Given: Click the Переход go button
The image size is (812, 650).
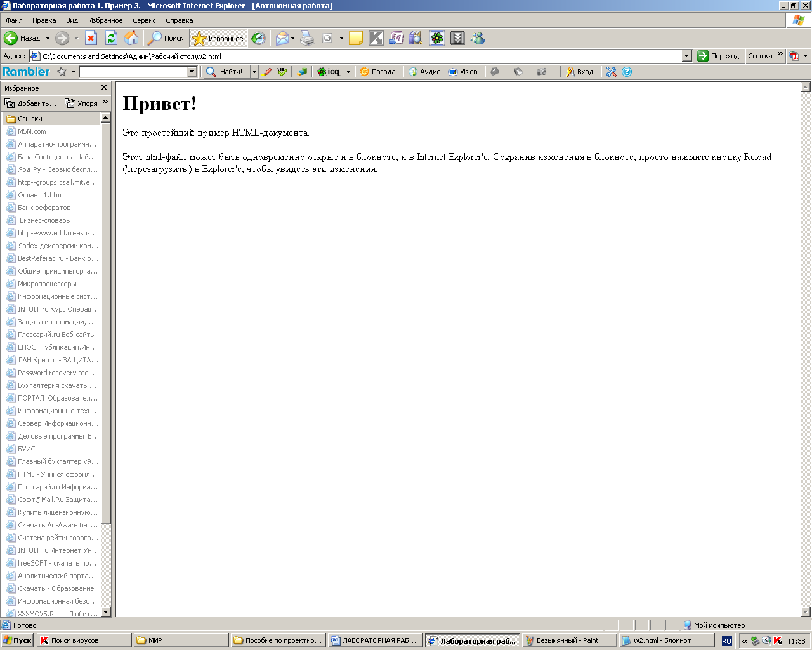Looking at the screenshot, I should pos(718,56).
